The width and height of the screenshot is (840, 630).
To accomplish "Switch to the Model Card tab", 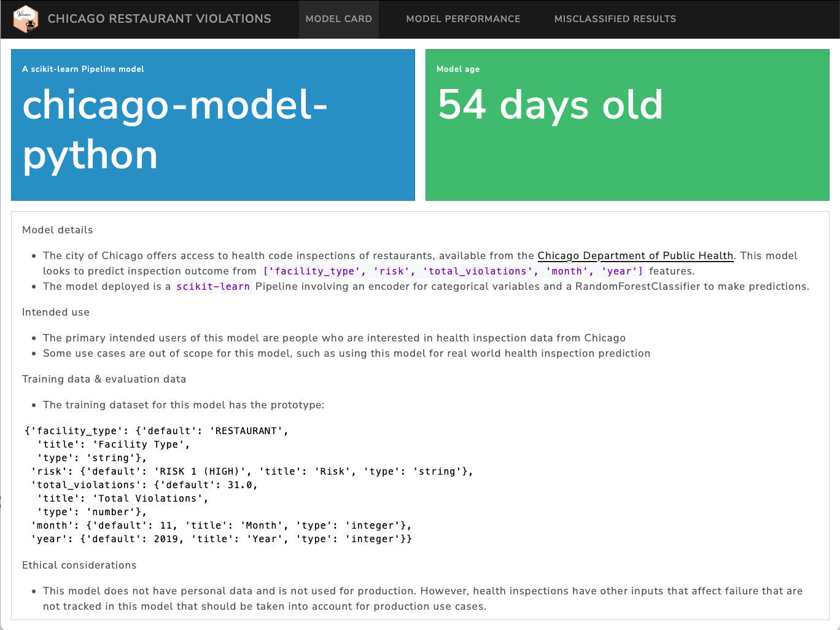I will pos(338,19).
